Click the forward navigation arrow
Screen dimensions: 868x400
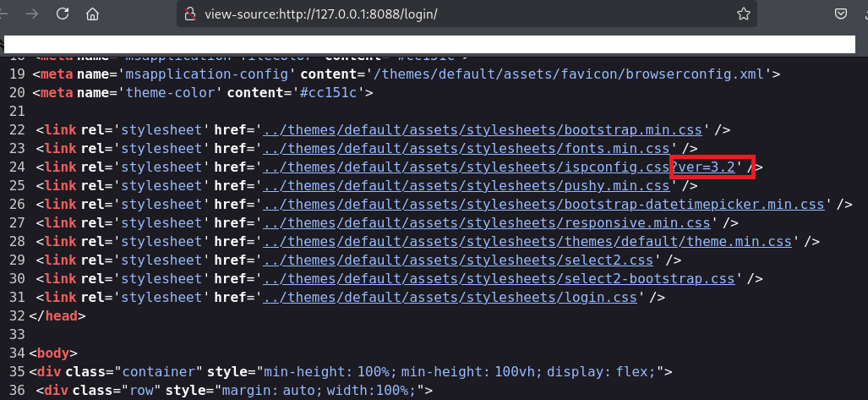[30, 14]
